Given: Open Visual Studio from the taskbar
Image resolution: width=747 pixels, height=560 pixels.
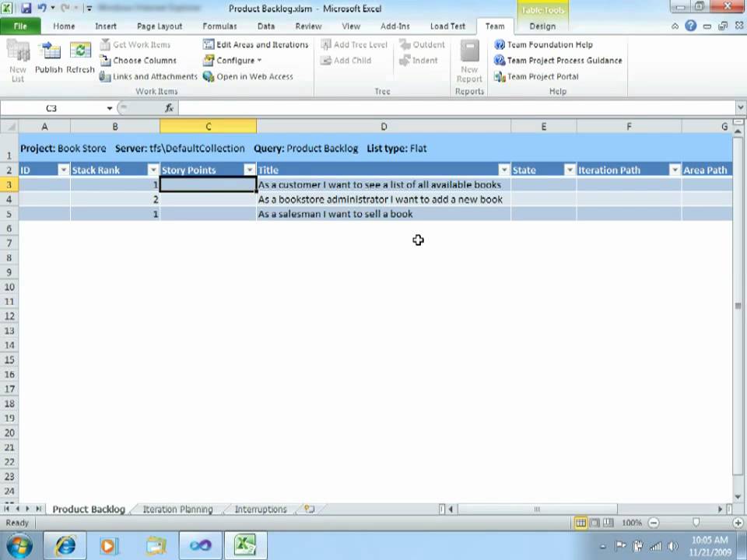Looking at the screenshot, I should point(200,545).
